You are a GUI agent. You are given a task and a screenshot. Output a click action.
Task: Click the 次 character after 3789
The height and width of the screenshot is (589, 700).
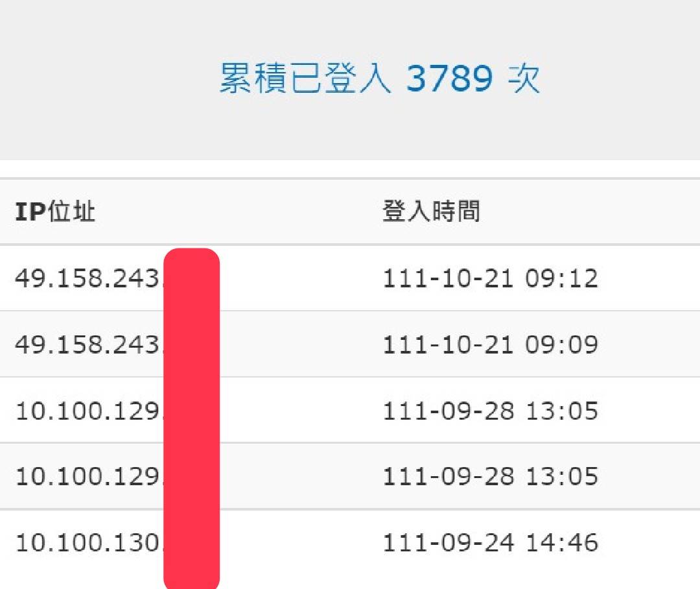point(524,80)
